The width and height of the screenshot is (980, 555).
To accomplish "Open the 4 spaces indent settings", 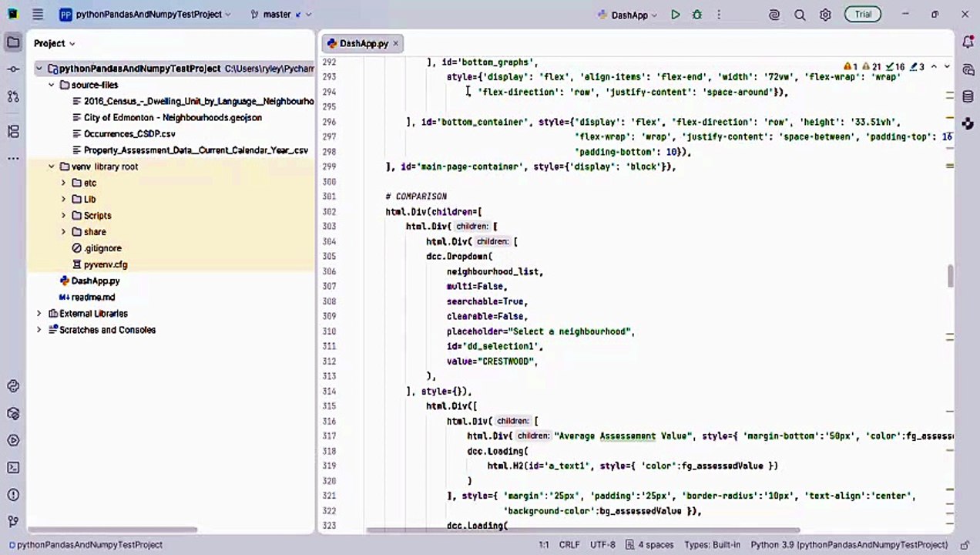I will [649, 544].
